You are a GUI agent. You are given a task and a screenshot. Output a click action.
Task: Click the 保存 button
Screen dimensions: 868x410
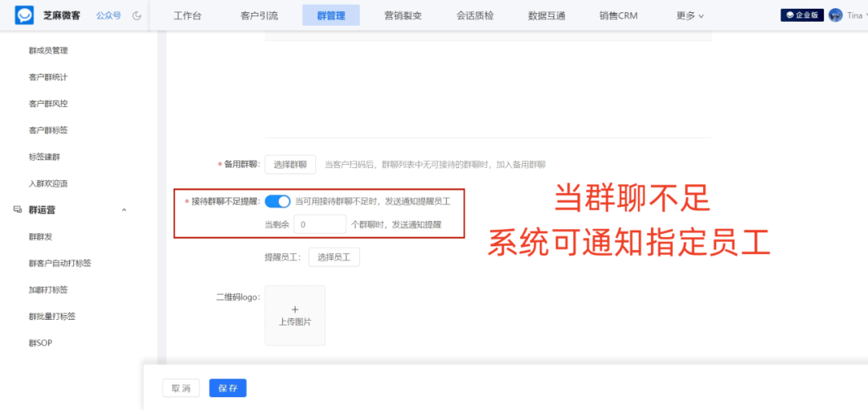tap(227, 388)
